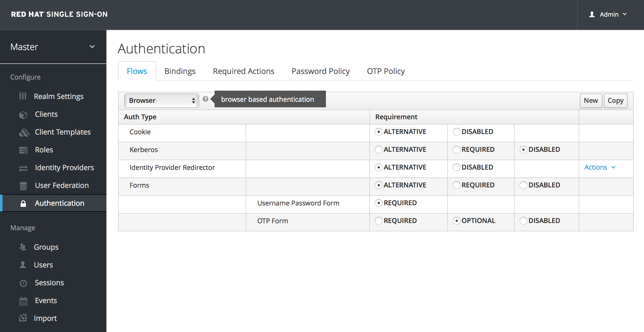Select REQUIRED radio button for OTP Form
Viewport: 644px width, 332px height.
[378, 220]
